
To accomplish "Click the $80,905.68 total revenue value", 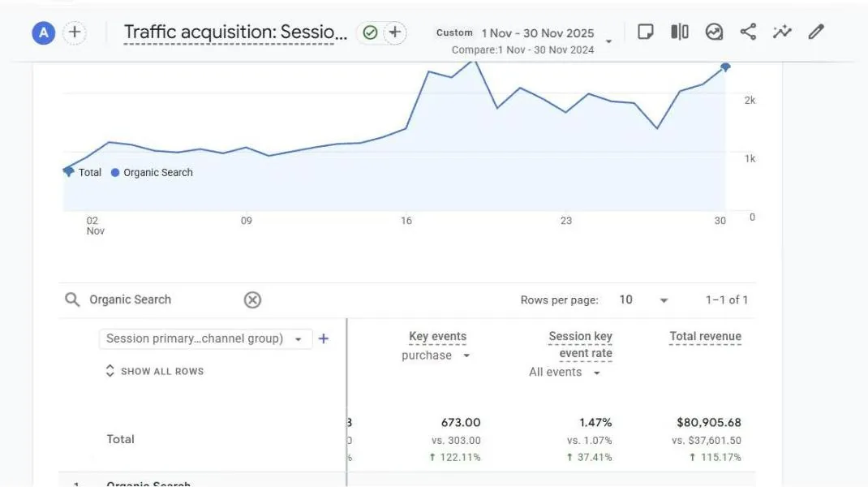I will click(708, 423).
